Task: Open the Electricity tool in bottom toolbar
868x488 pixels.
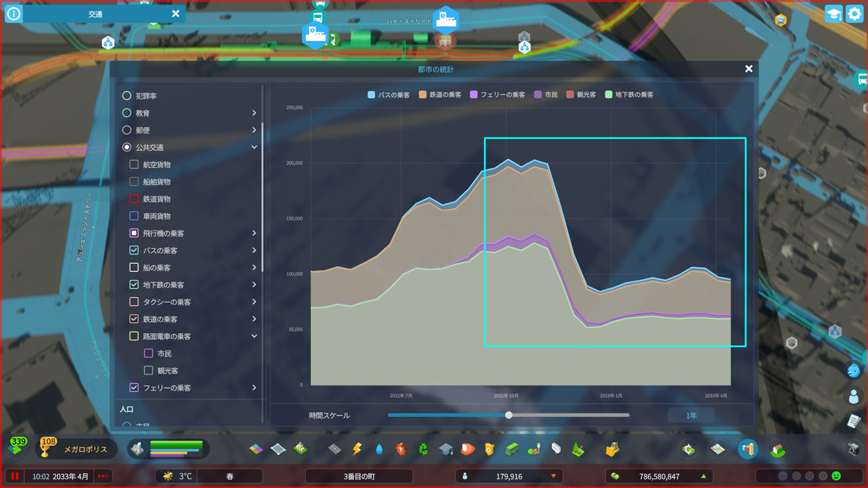Action: [x=357, y=449]
